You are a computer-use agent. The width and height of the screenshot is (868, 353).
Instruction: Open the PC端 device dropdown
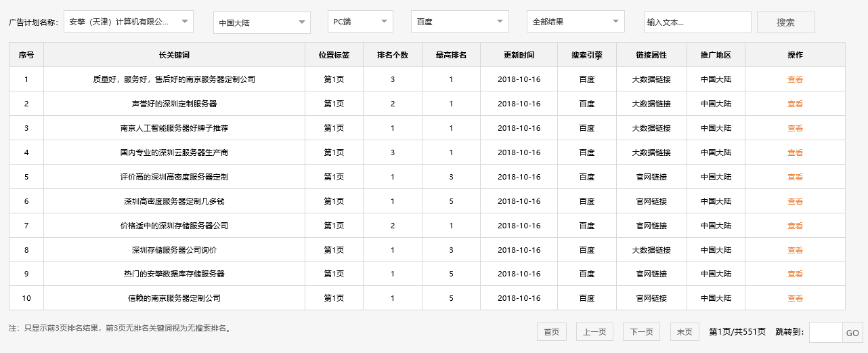(360, 22)
